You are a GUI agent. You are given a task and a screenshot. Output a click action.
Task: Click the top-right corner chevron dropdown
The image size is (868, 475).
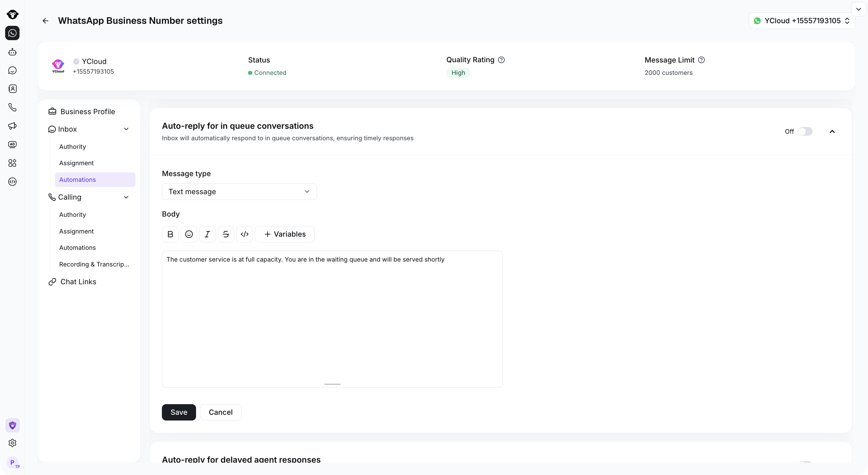pyautogui.click(x=859, y=9)
